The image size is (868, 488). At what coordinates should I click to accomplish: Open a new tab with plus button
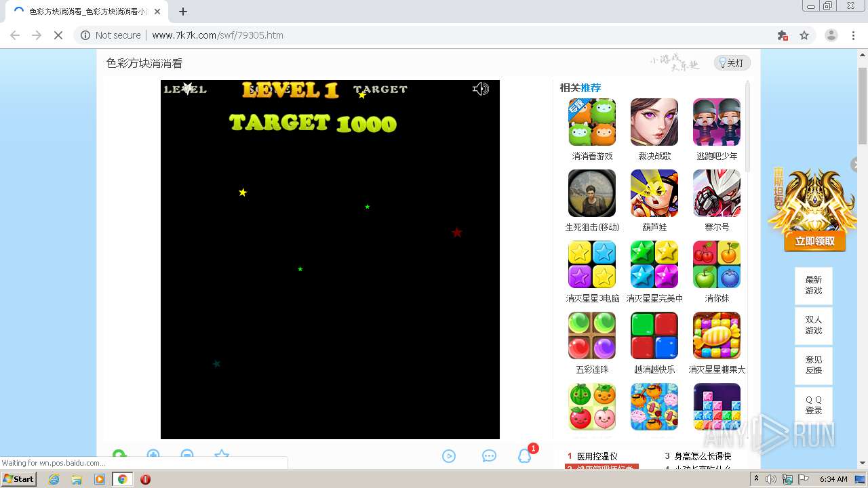[183, 12]
